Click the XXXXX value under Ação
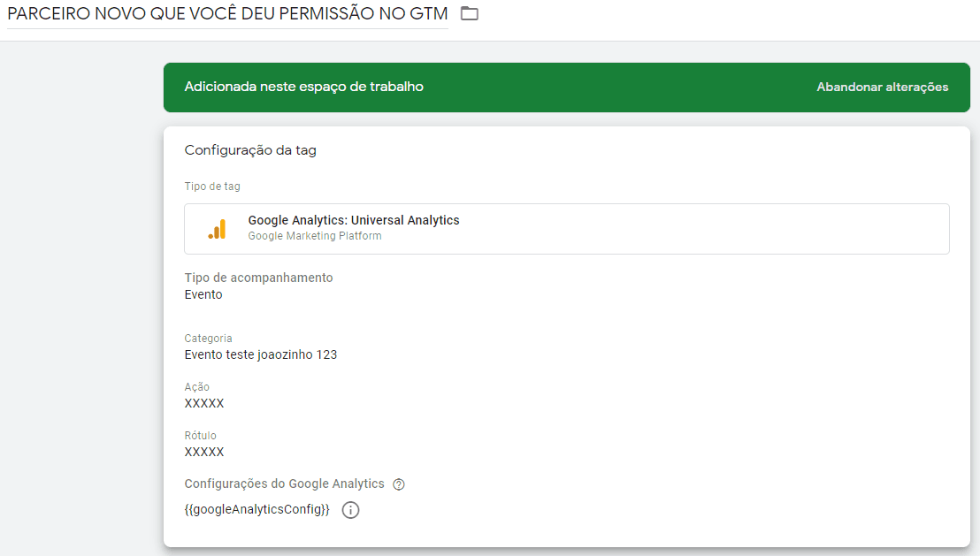This screenshot has height=556, width=980. click(x=203, y=403)
